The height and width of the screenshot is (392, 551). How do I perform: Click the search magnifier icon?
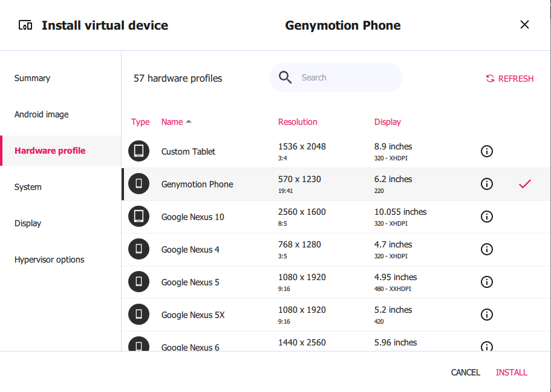285,77
